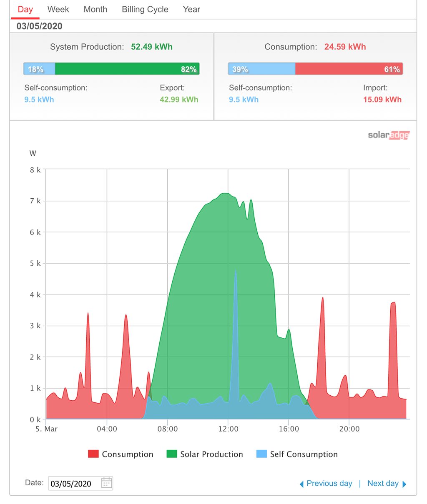Click the 4 k y-axis label
427x504 pixels.
pyautogui.click(x=35, y=295)
